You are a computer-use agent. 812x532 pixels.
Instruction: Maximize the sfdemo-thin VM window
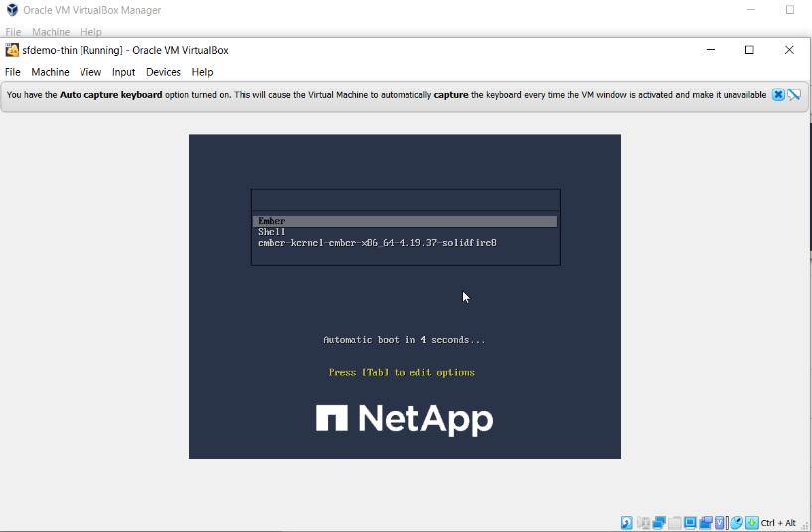(x=749, y=50)
